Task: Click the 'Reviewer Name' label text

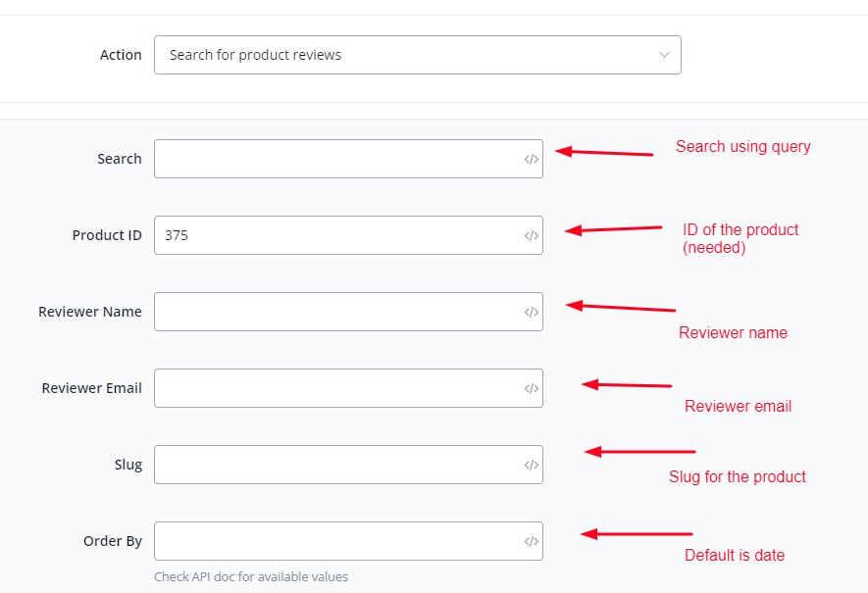Action: (x=90, y=312)
